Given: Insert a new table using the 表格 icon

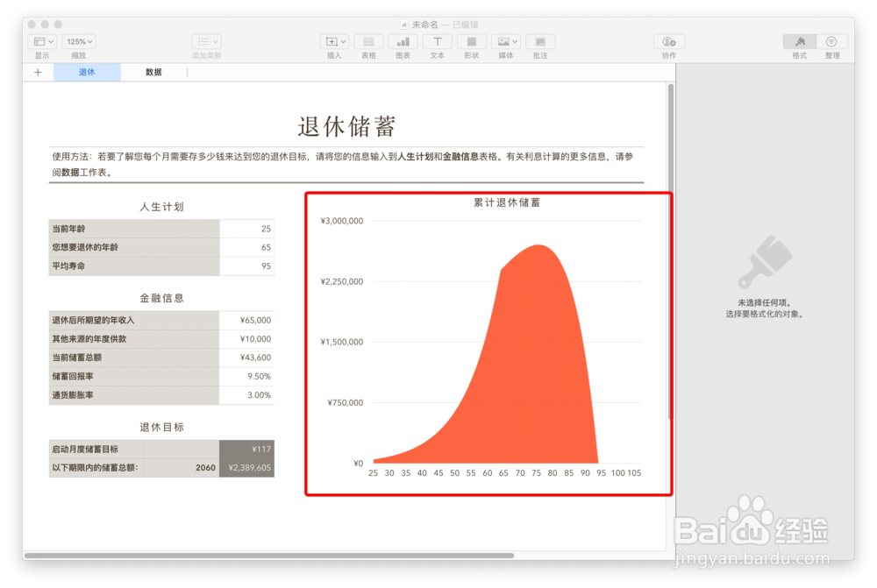Looking at the screenshot, I should click(368, 41).
